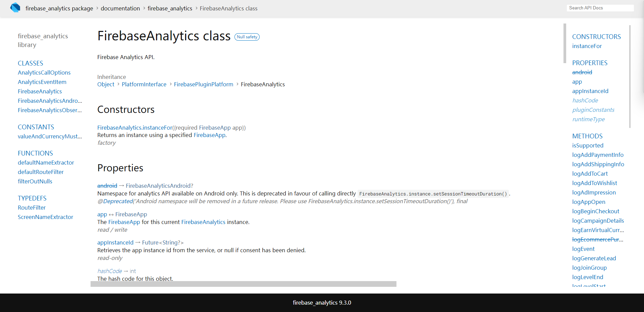644x312 pixels.
Task: Open the deprecated android property in right sidebar
Action: click(582, 72)
